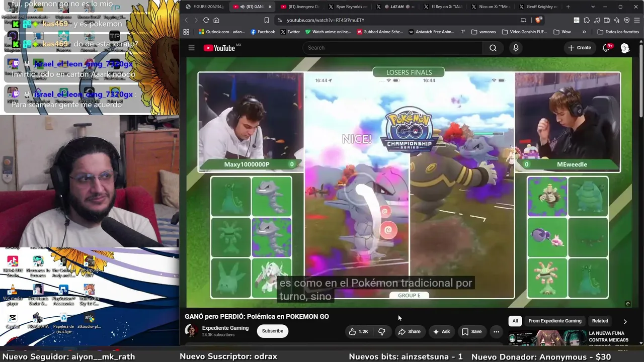
Task: Open the Video Genshin FUE bookmark folder
Action: tap(524, 32)
